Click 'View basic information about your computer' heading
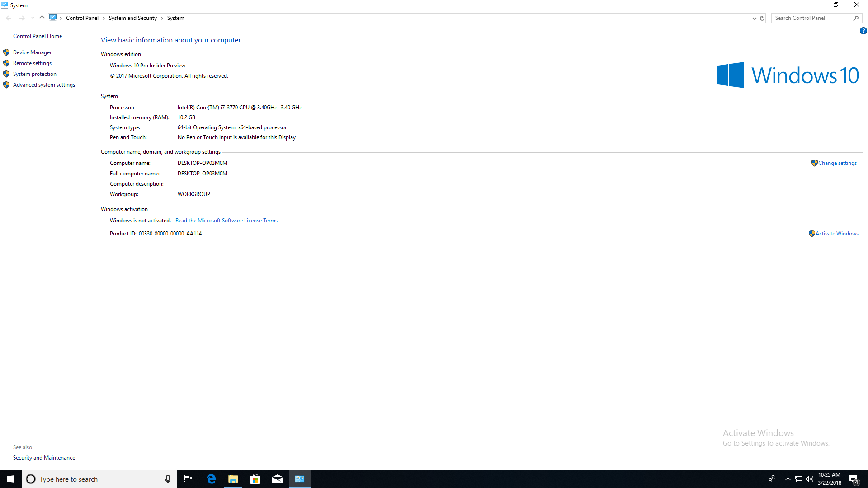 point(171,40)
